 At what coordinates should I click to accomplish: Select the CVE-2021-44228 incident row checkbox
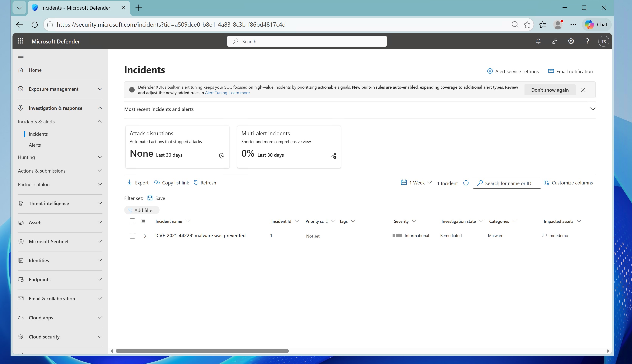[x=132, y=236]
